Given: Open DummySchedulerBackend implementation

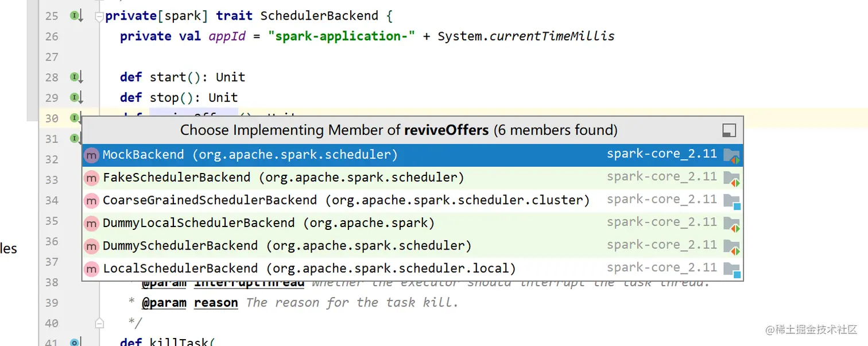Looking at the screenshot, I should (412, 246).
